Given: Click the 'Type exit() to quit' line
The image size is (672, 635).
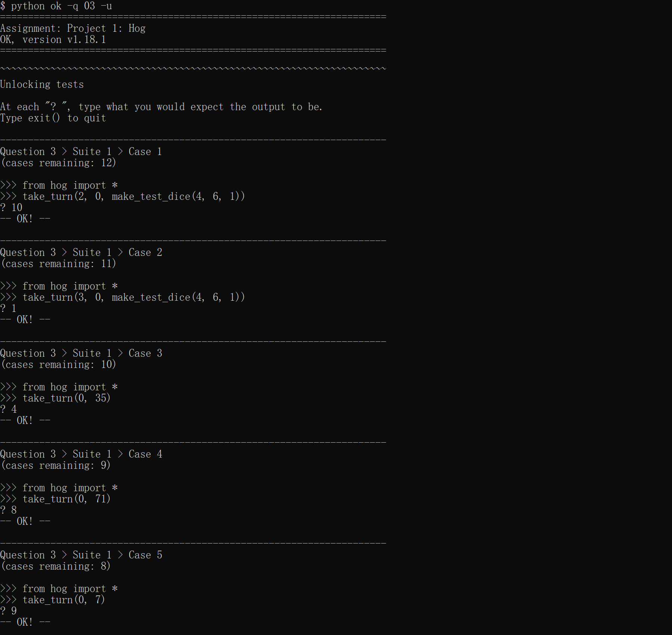Looking at the screenshot, I should tap(53, 118).
